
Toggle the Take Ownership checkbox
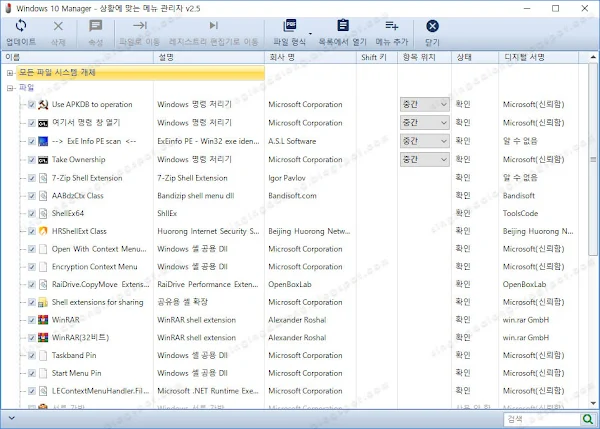(32, 160)
